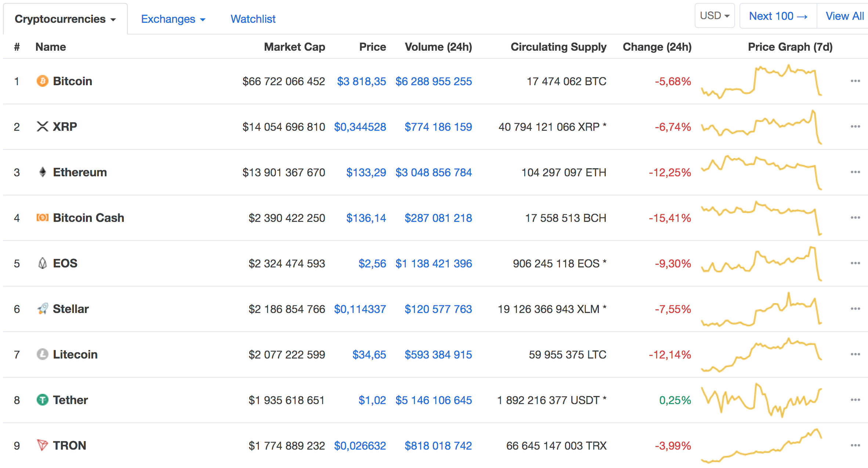Screen dimensions: 868x468
Task: Open TRON 7-day price graph
Action: [762, 446]
